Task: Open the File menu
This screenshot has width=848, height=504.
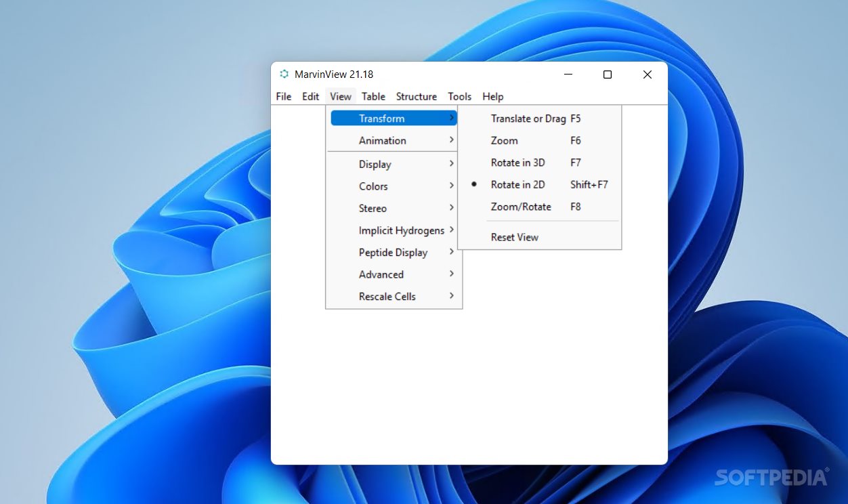Action: click(284, 96)
